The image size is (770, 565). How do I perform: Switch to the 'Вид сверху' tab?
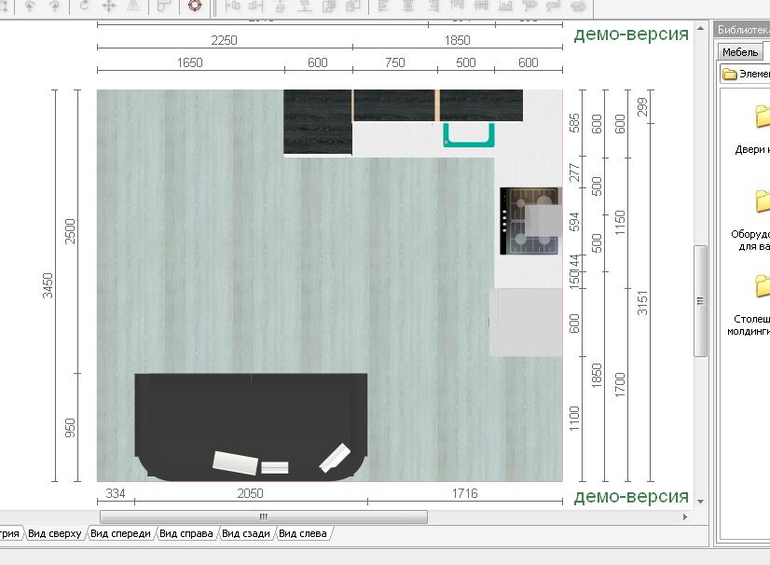click(54, 534)
